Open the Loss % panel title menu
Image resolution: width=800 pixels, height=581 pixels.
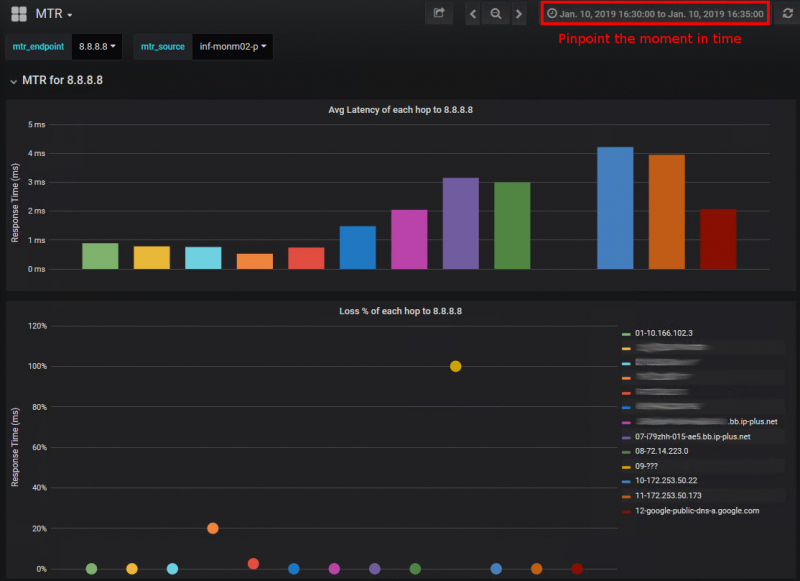[x=400, y=311]
